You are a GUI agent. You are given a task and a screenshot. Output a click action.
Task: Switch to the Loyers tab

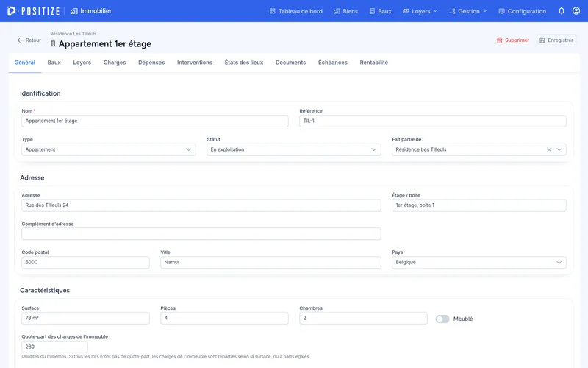coord(82,63)
